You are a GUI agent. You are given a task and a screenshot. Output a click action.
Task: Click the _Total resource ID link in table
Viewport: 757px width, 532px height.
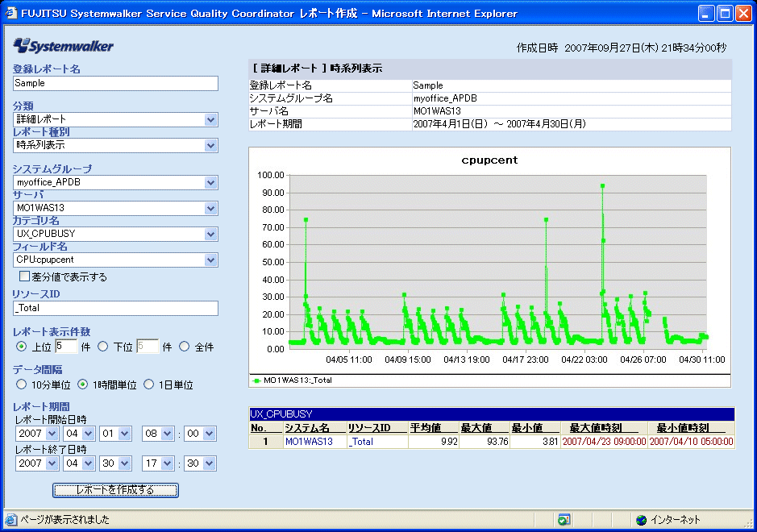pos(360,441)
